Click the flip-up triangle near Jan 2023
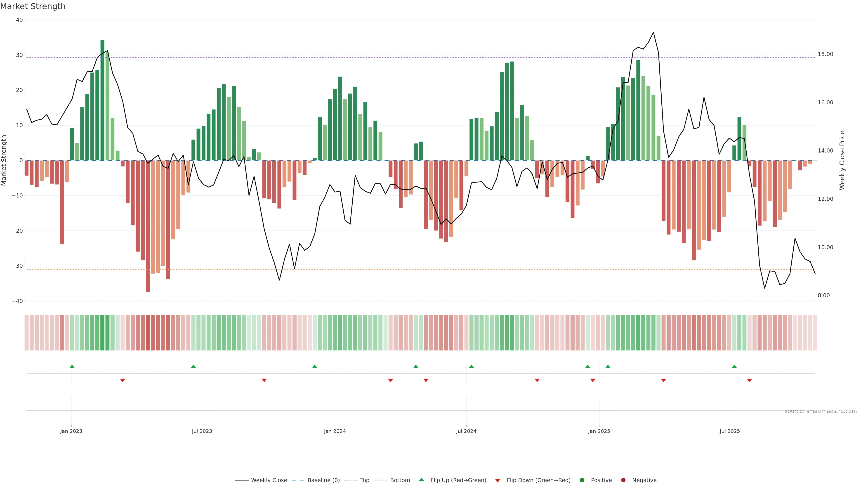This screenshot has width=868, height=488. click(72, 366)
